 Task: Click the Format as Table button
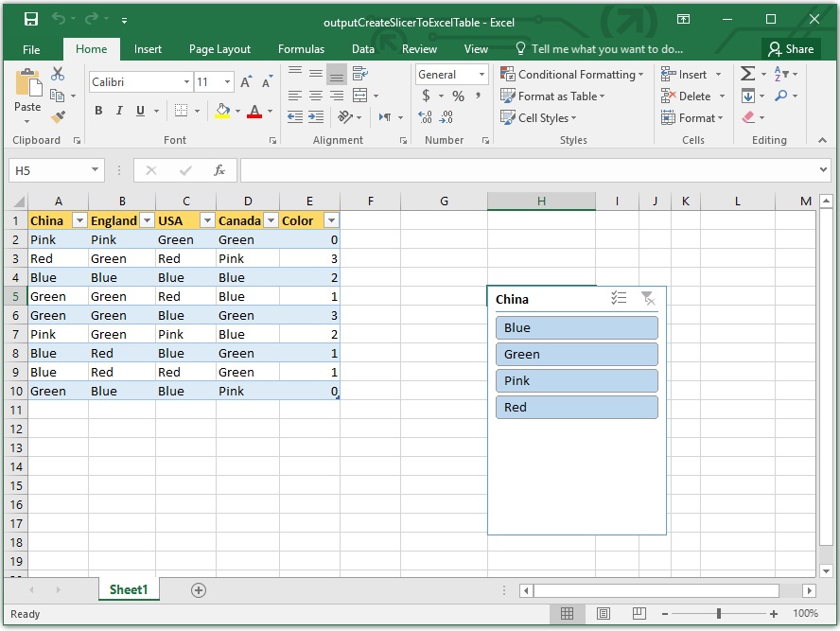554,96
